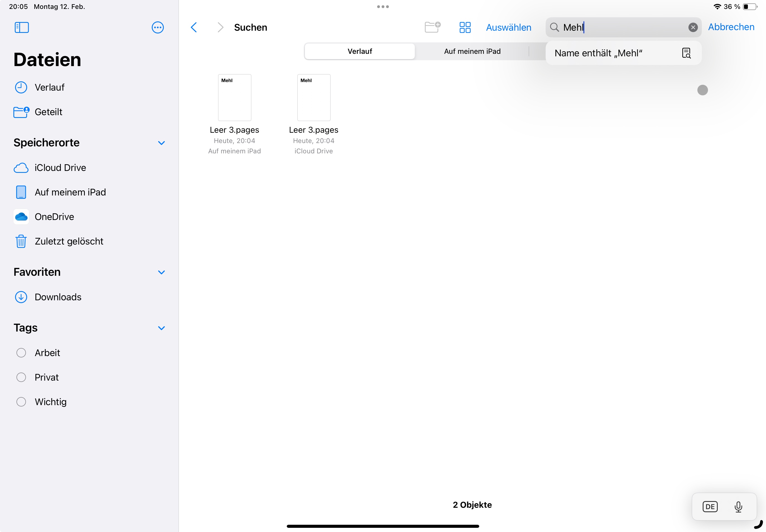Open Leer 3.pages from iCloud Drive
Viewport: 766px width, 532px height.
coord(314,98)
